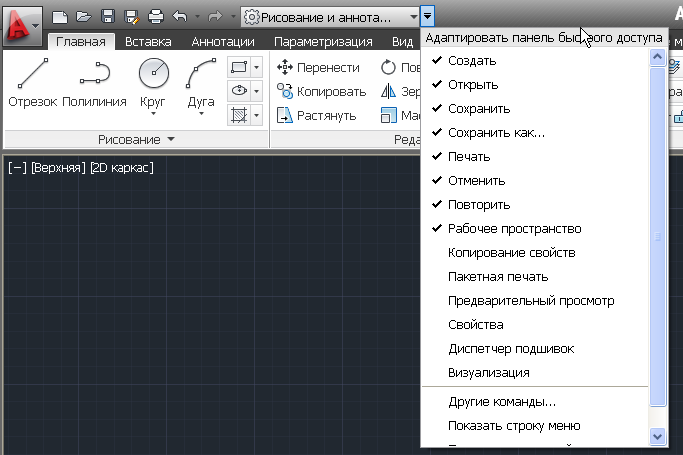The image size is (683, 455).
Task: Uncheck Отменить in quick access menu
Action: tap(535, 181)
